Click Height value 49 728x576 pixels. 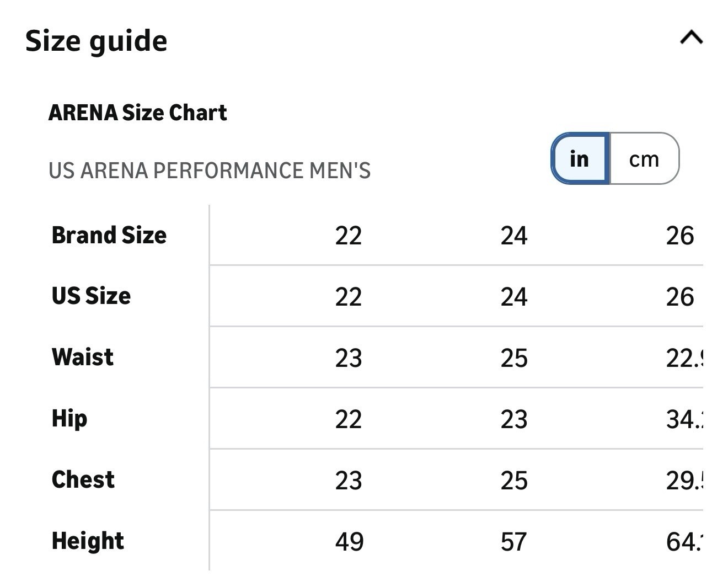pos(349,542)
